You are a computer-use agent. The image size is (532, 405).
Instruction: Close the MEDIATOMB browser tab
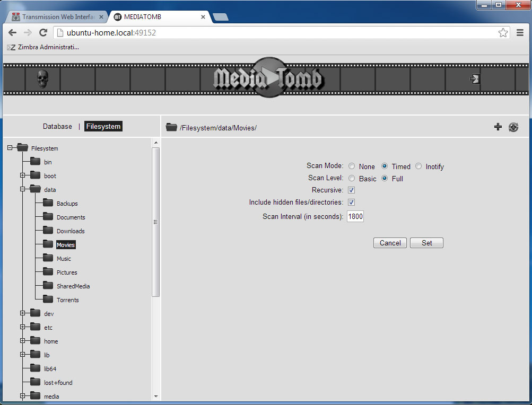[x=203, y=16]
